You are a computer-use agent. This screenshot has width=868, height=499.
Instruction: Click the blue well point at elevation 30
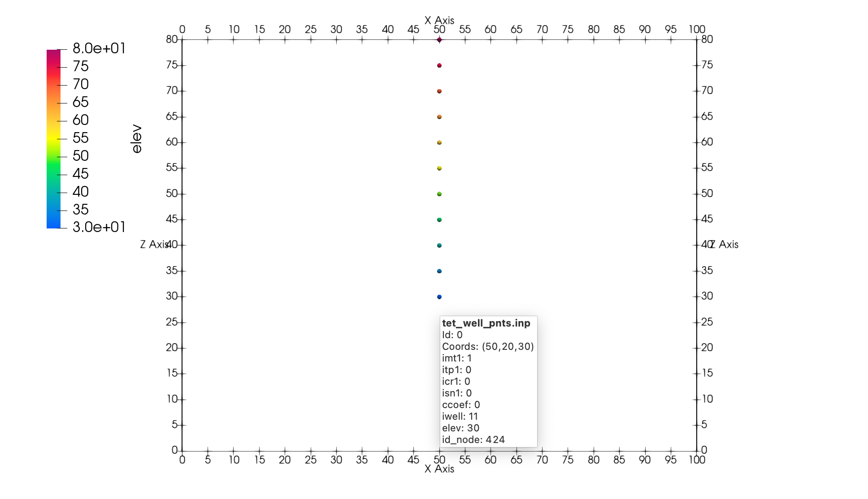pyautogui.click(x=439, y=297)
